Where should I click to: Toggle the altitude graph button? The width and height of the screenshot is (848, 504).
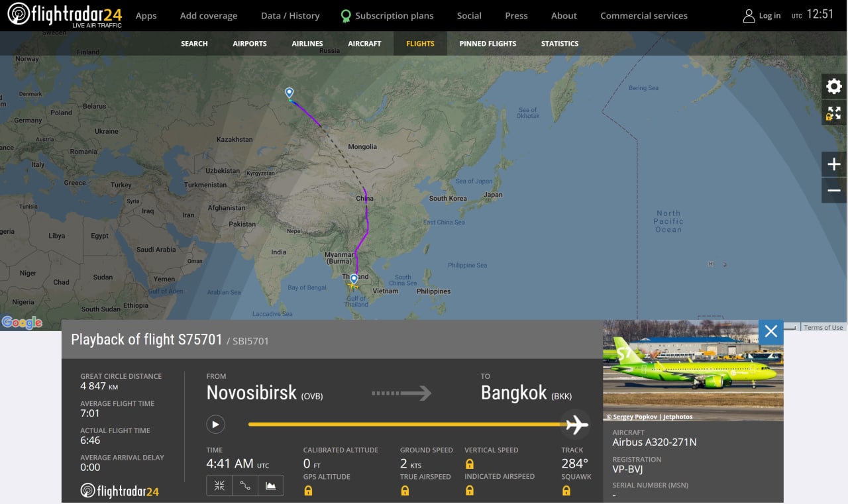coord(271,485)
